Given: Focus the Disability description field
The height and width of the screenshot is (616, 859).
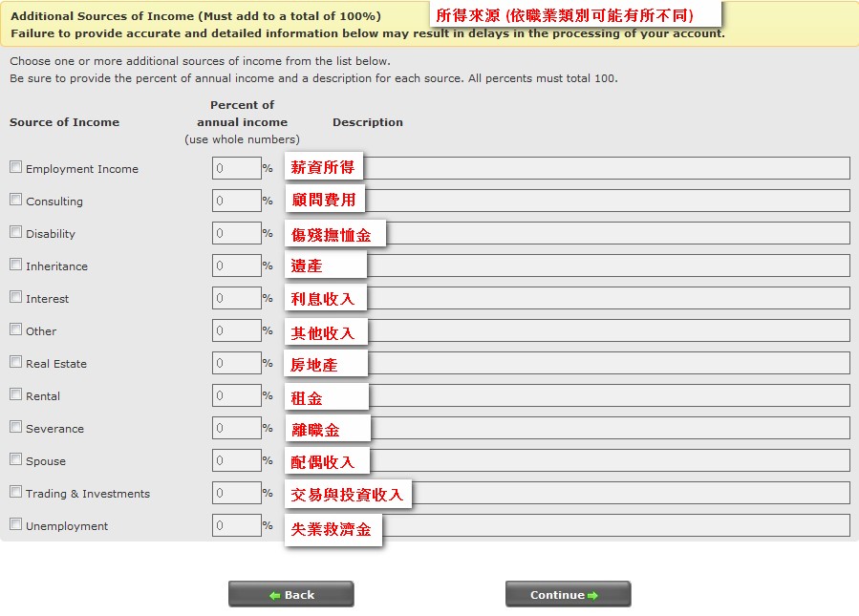Looking at the screenshot, I should coord(568,233).
